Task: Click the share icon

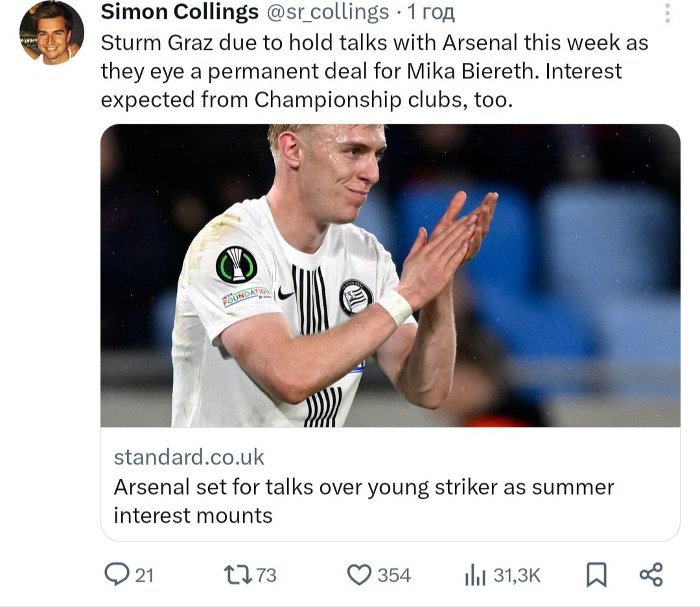Action: click(x=651, y=575)
